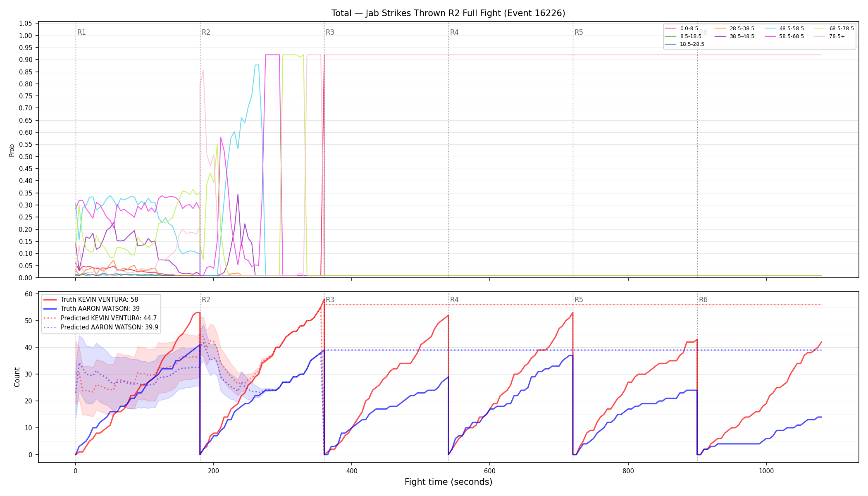Click the Truth AARON WATSON: 39 legend text
This screenshot has height=496, width=868.
100,309
